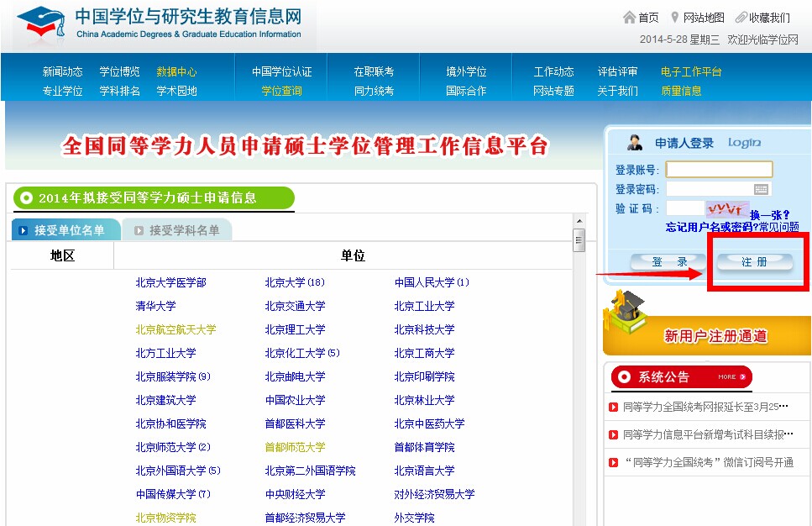Click the map pin icon for 网站地图
The image size is (812, 526).
pyautogui.click(x=674, y=18)
